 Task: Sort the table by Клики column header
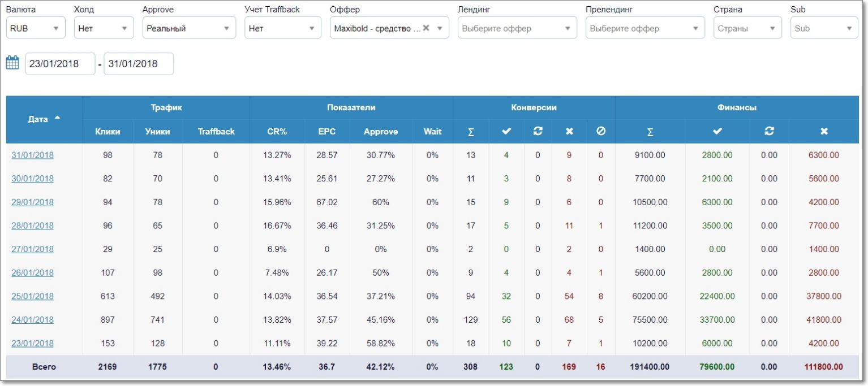tap(108, 132)
